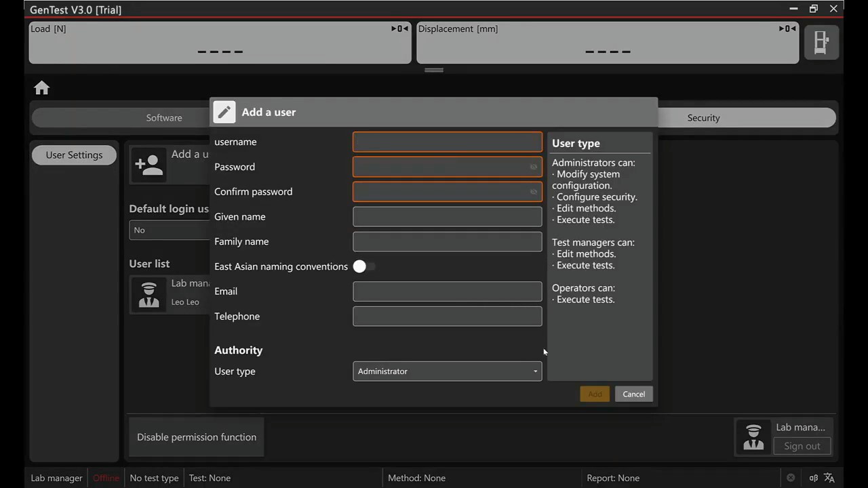Cancel the Add a user dialog
The height and width of the screenshot is (488, 868).
click(633, 394)
